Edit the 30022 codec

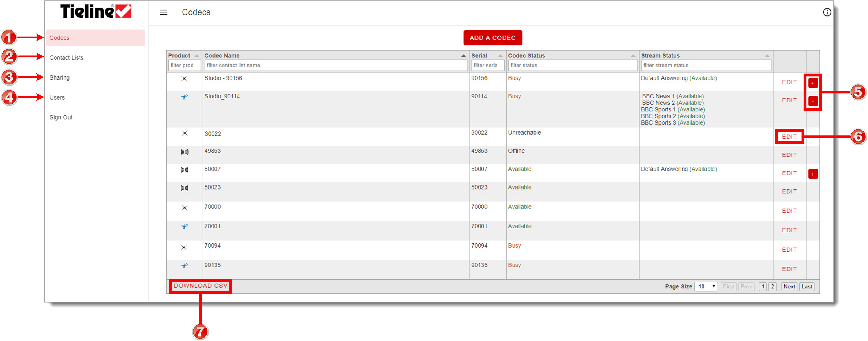click(x=789, y=137)
